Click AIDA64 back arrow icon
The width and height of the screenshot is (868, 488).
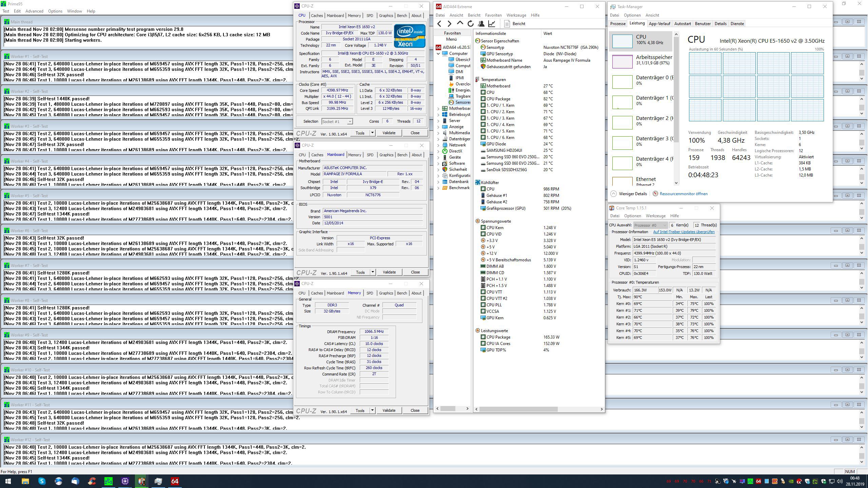[439, 24]
